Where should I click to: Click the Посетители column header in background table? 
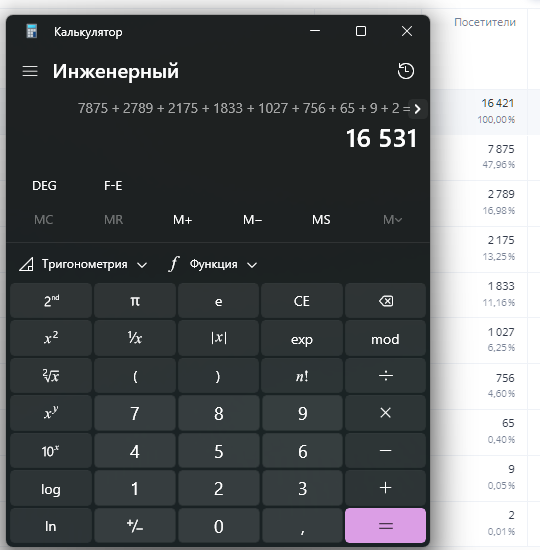(x=485, y=22)
